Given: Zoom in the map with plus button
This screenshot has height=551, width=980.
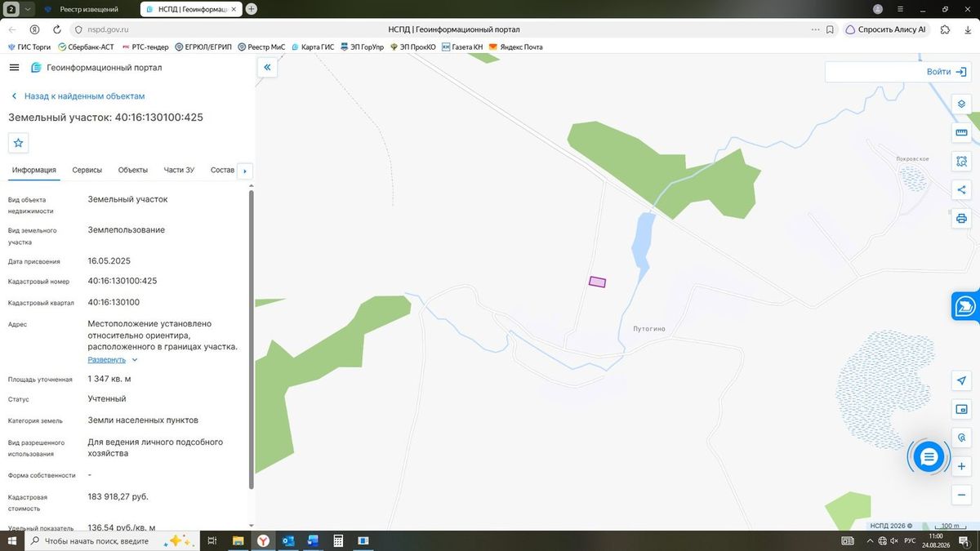Looking at the screenshot, I should (x=961, y=466).
